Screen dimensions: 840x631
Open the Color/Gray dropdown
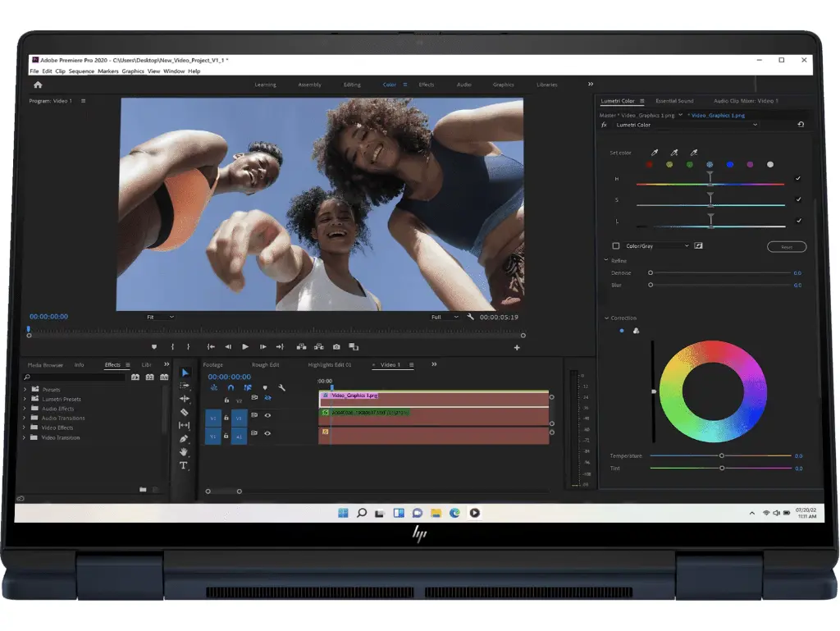point(657,246)
